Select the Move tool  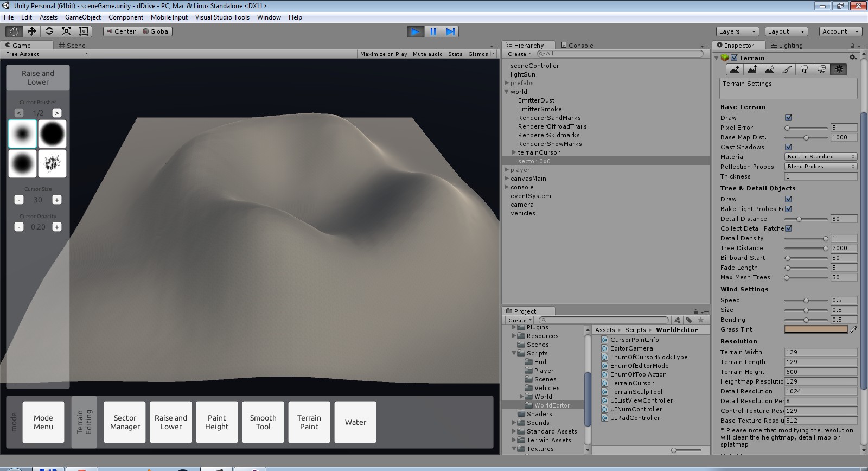[x=31, y=31]
